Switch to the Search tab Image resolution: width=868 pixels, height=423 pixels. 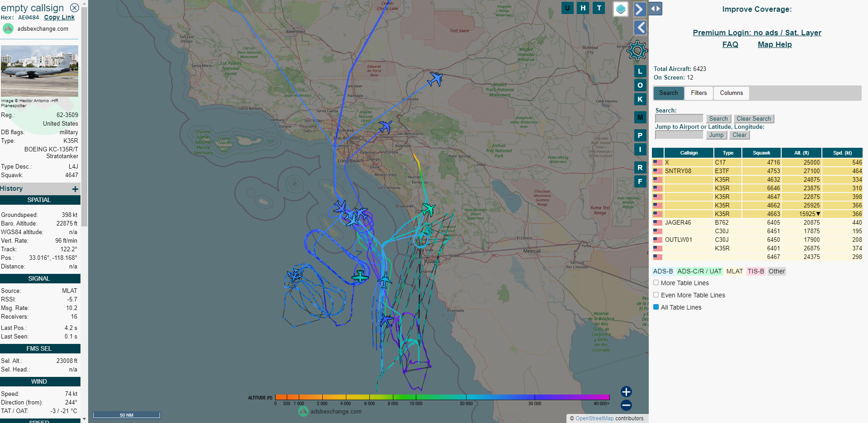coord(669,93)
